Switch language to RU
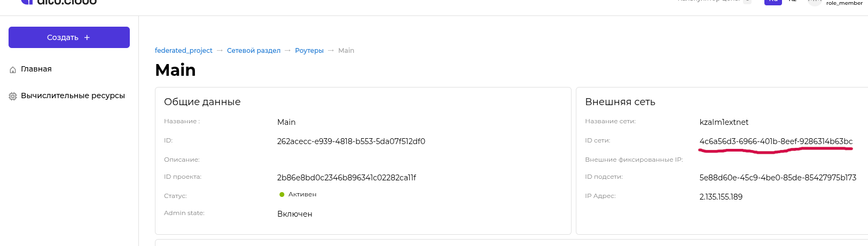This screenshot has height=246, width=868. [773, 2]
